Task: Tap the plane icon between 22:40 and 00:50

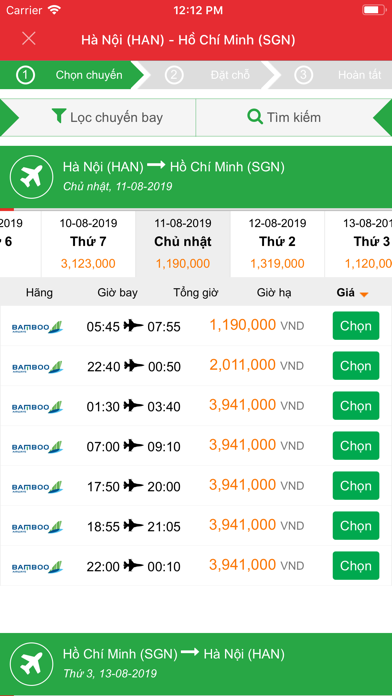Action: pyautogui.click(x=133, y=366)
